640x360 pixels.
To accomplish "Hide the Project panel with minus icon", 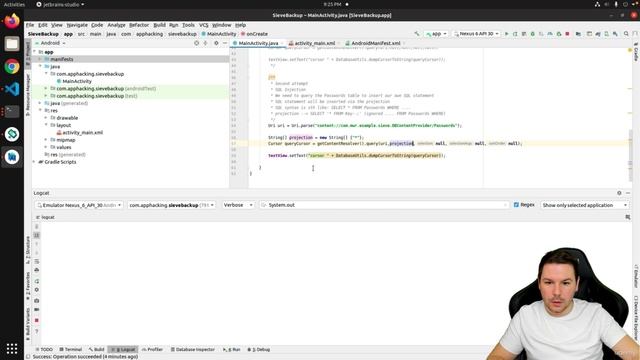I will (x=225, y=43).
